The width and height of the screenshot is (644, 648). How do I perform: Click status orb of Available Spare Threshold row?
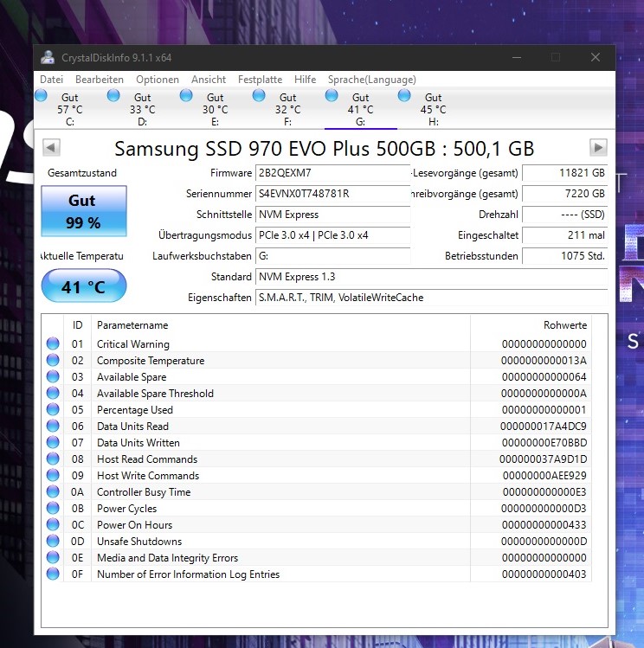coord(53,393)
